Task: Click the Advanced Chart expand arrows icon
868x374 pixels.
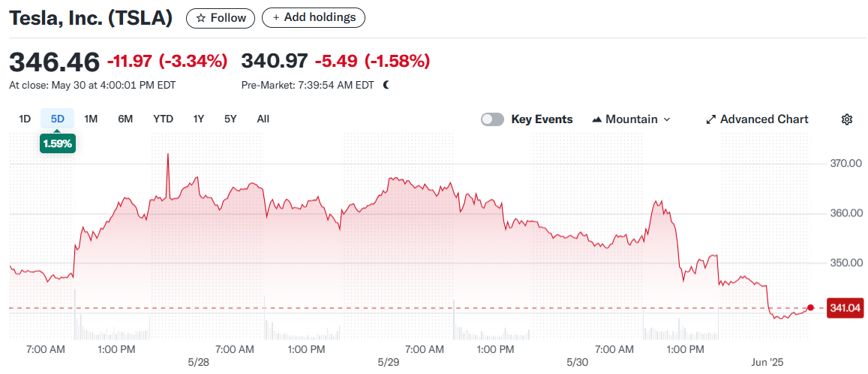Action: pos(711,119)
